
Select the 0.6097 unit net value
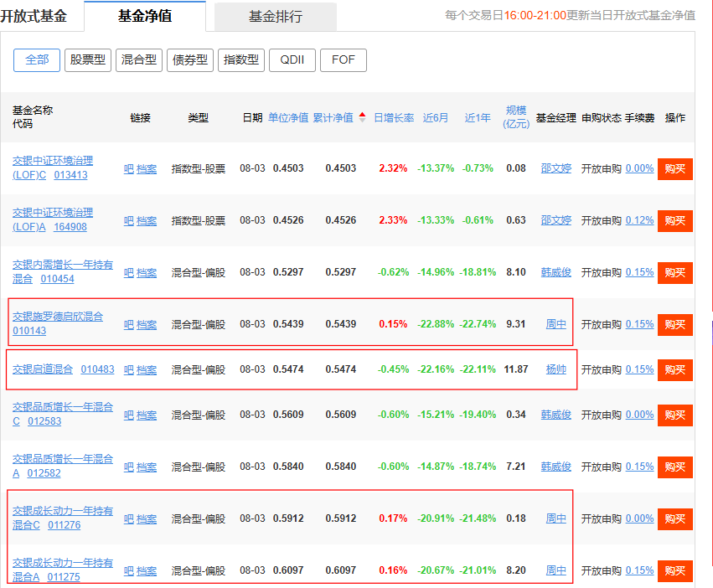click(288, 570)
